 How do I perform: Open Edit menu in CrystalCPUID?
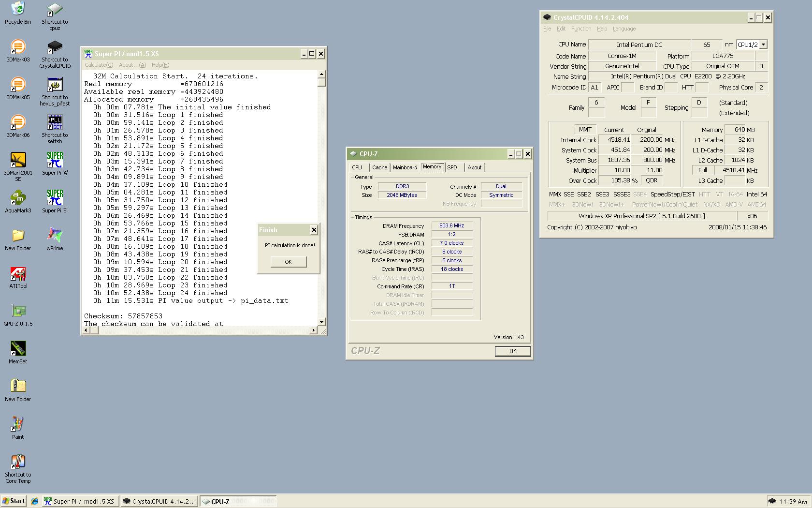tap(561, 29)
